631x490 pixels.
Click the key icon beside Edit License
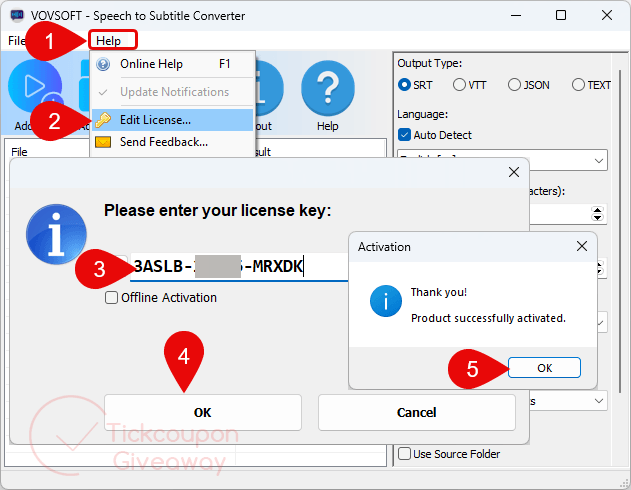tap(103, 120)
